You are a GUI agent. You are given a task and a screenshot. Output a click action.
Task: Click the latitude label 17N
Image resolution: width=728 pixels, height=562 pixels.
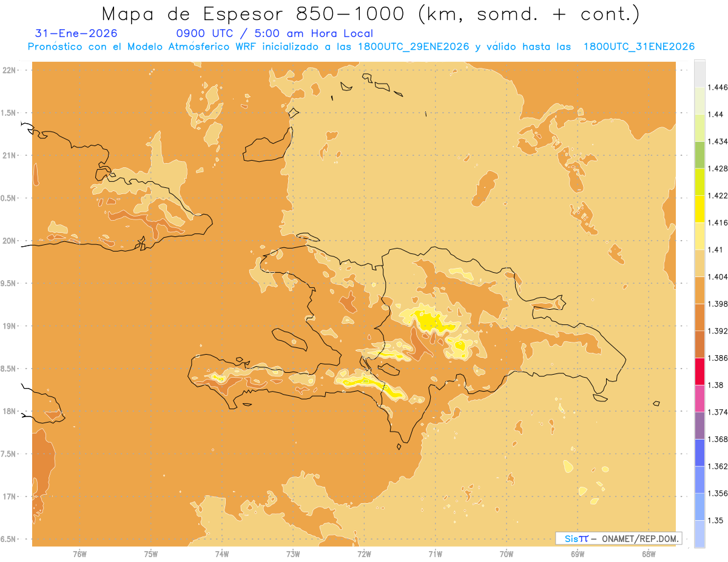pyautogui.click(x=9, y=497)
